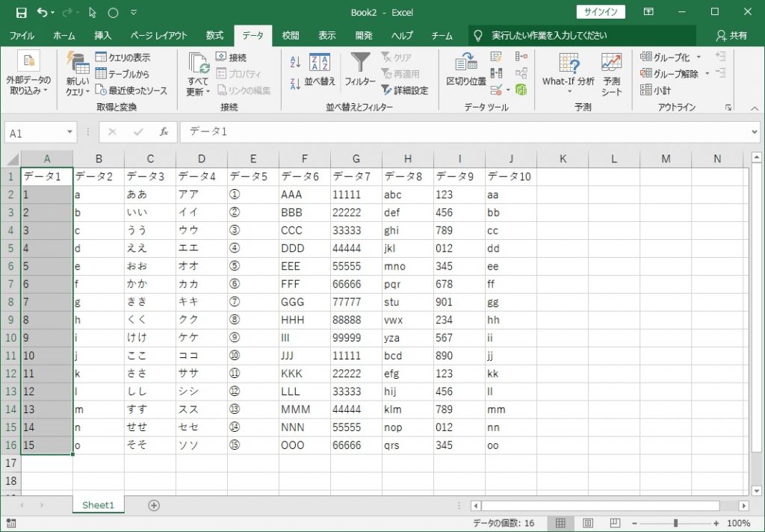The image size is (765, 532).
Task: Select column D header
Action: pos(202,159)
